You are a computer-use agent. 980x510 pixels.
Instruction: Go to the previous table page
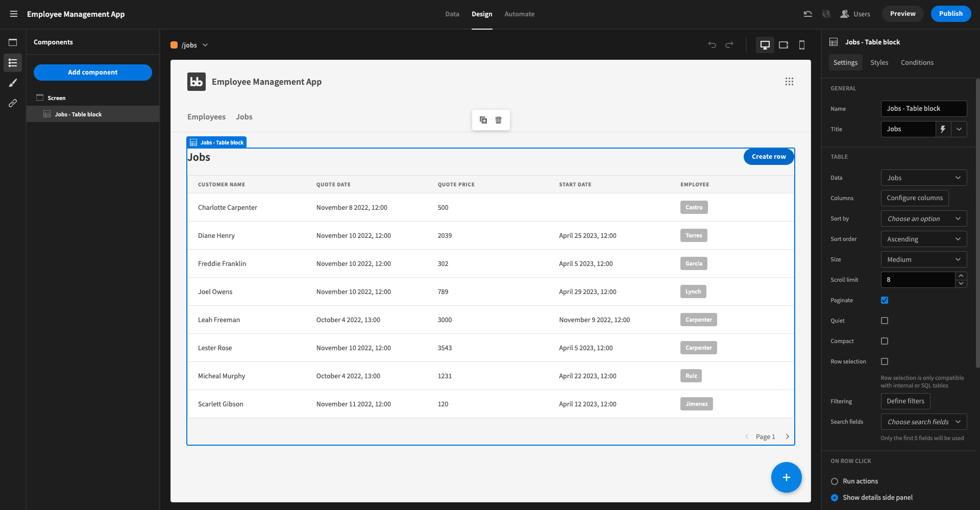tap(747, 436)
